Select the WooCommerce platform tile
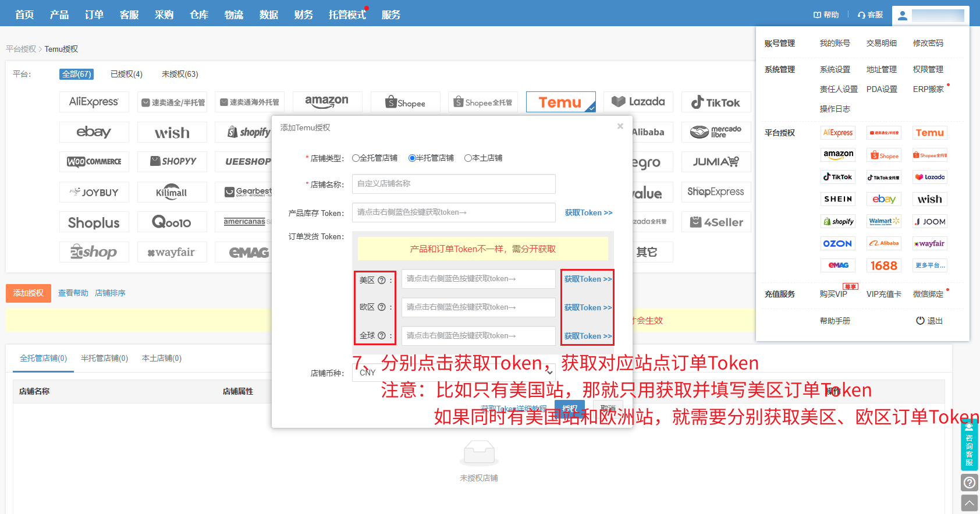This screenshot has width=980, height=514. 94,162
